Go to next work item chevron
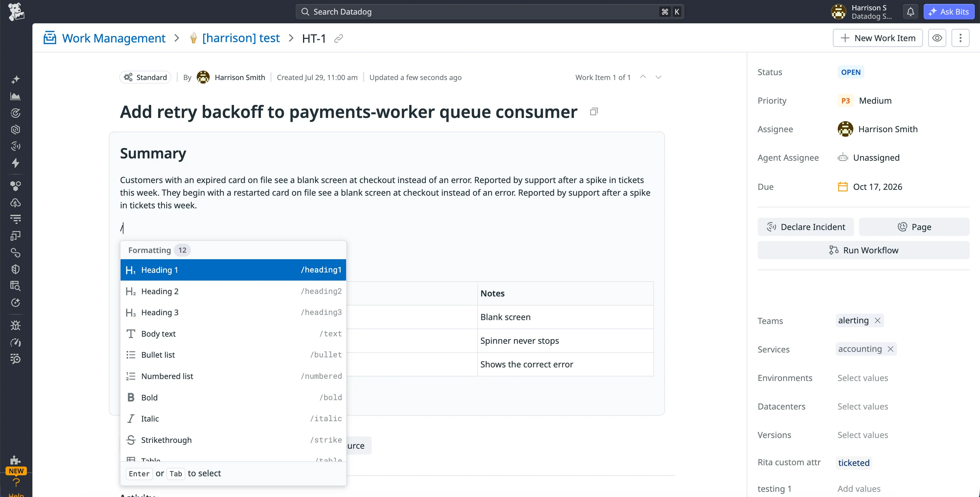Viewport: 980px width, 497px height. [659, 77]
